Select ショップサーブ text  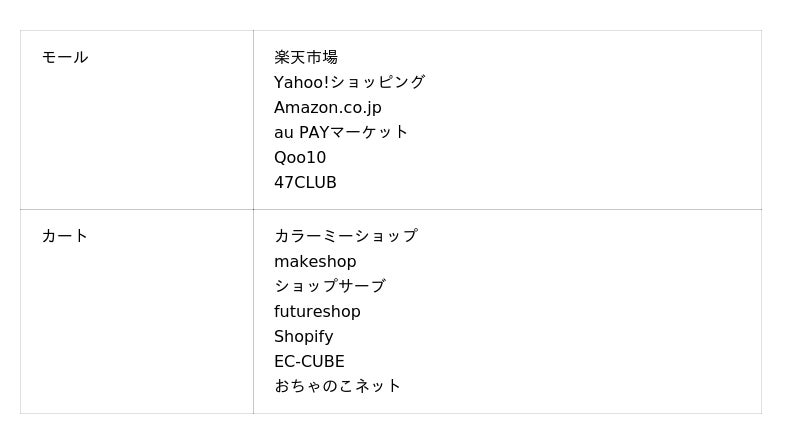click(x=329, y=286)
